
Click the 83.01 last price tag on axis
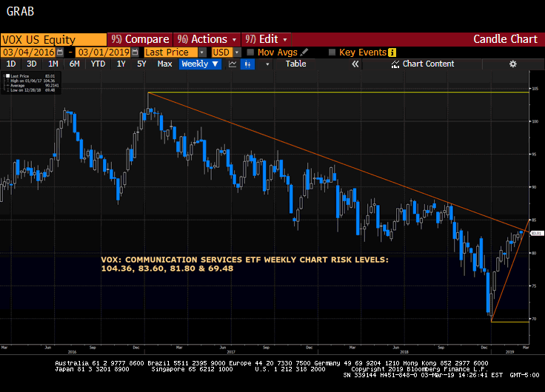point(537,233)
